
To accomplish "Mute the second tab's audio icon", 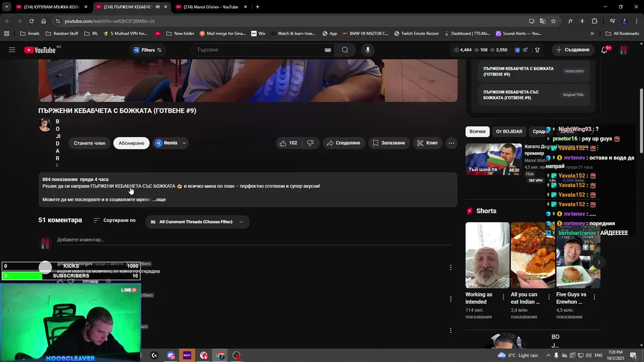I will pos(157,7).
